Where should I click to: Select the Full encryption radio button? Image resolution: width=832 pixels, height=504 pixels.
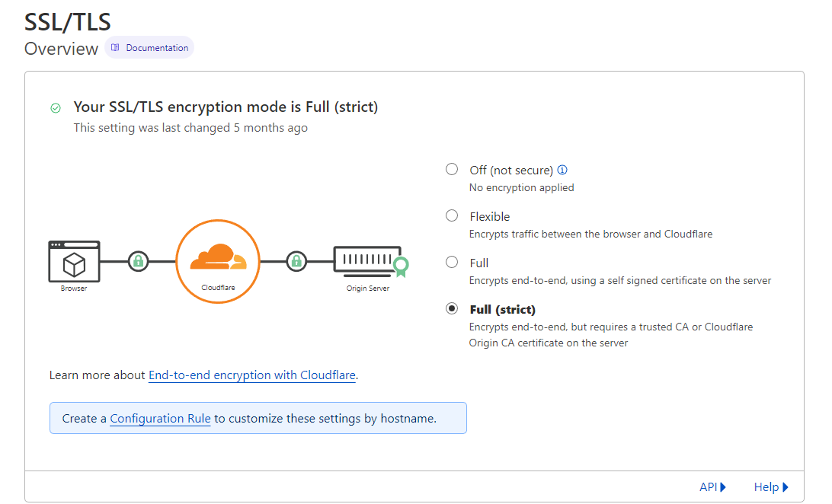point(452,263)
